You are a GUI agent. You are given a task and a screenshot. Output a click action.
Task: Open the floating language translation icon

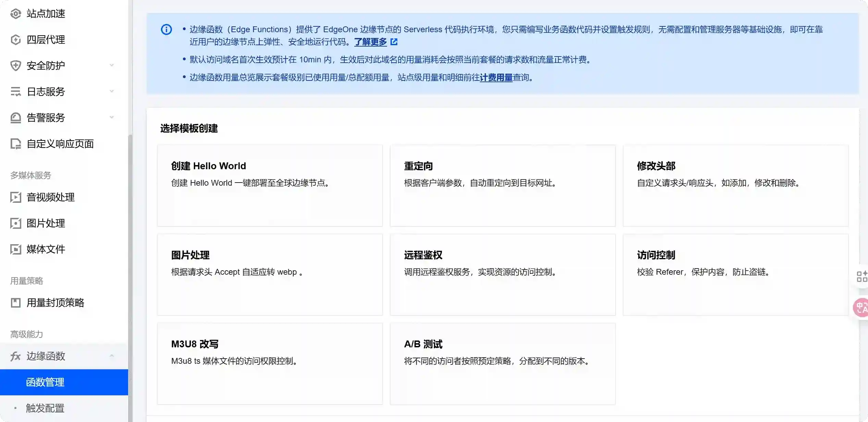(861, 307)
